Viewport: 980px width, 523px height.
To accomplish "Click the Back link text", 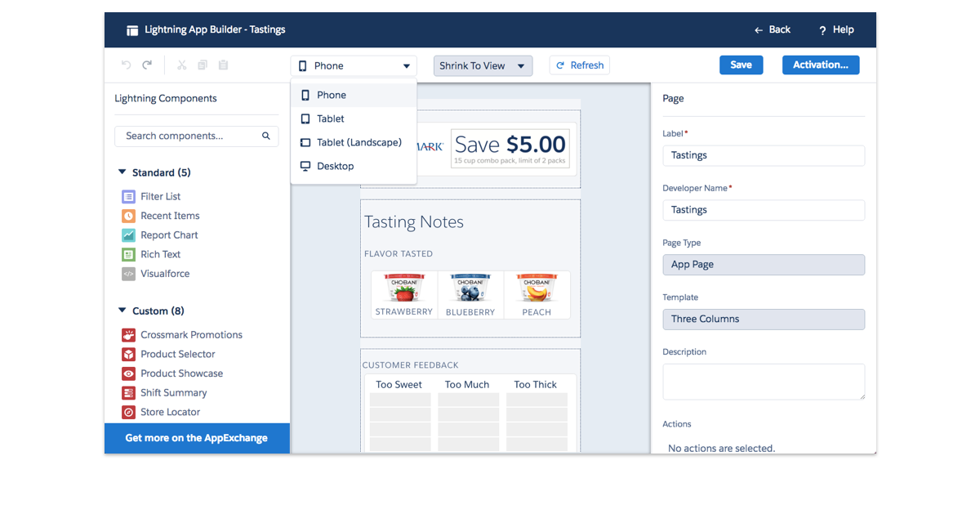I will pos(780,30).
